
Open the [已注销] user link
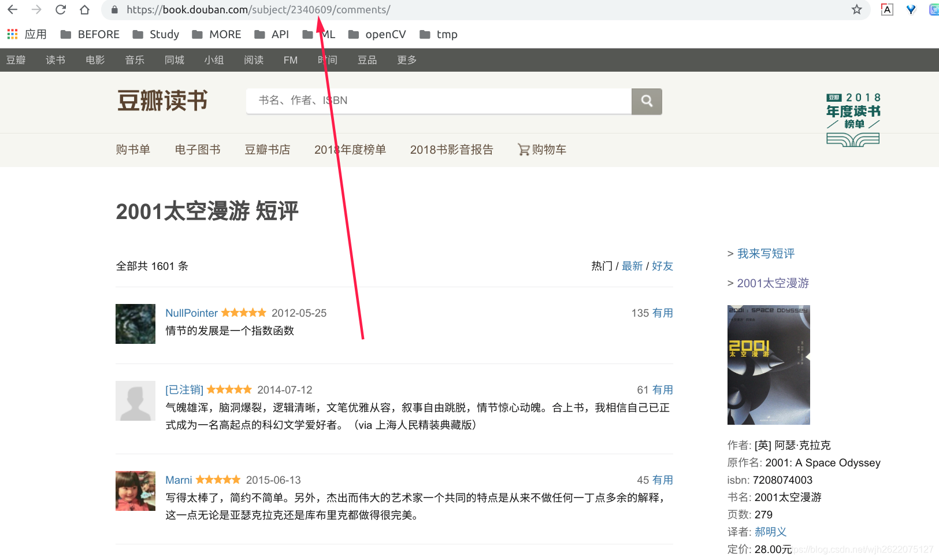pyautogui.click(x=184, y=390)
